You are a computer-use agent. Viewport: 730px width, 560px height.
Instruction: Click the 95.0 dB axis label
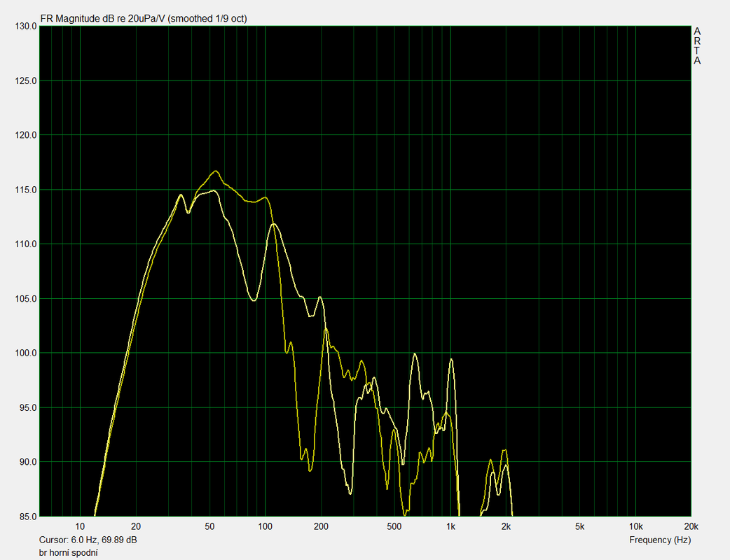(27, 408)
